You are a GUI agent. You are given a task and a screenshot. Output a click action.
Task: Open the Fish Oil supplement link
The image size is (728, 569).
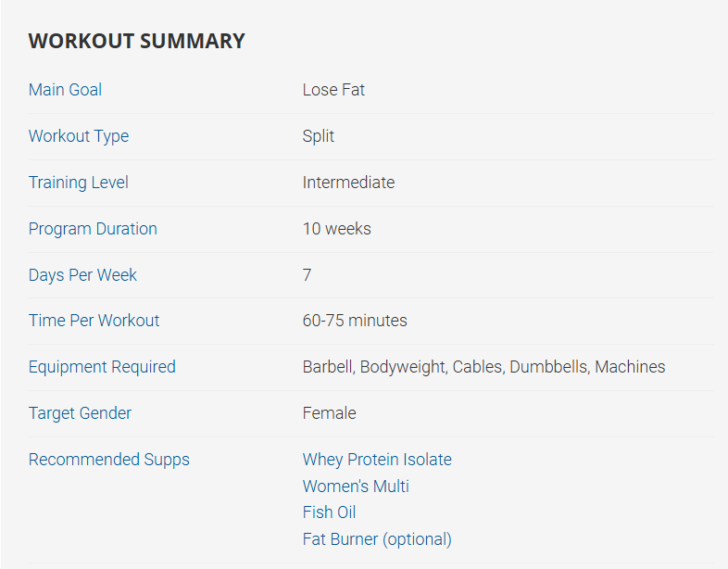point(329,512)
